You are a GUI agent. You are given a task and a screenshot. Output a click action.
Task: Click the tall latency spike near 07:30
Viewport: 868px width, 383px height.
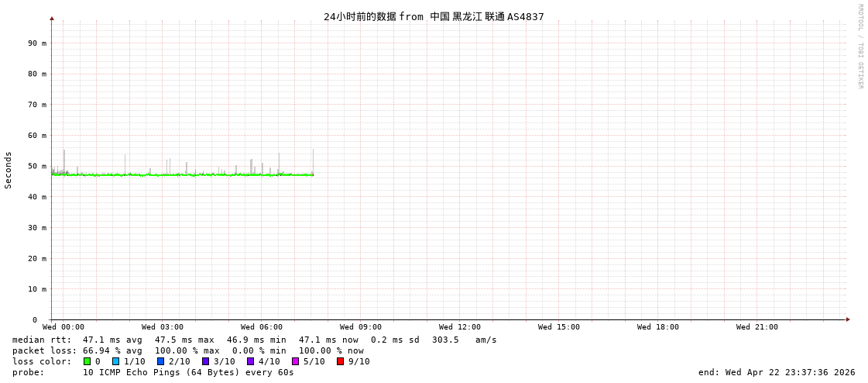click(x=313, y=161)
